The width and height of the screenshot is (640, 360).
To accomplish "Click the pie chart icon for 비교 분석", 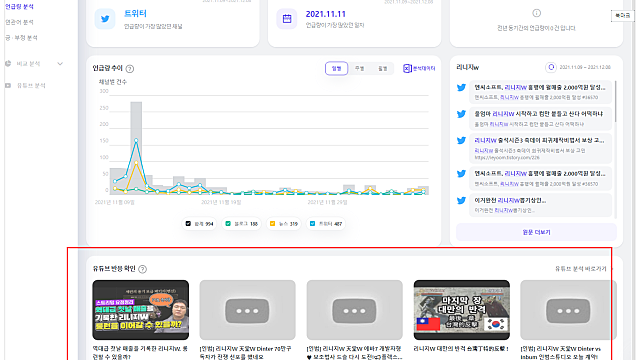I will point(8,64).
